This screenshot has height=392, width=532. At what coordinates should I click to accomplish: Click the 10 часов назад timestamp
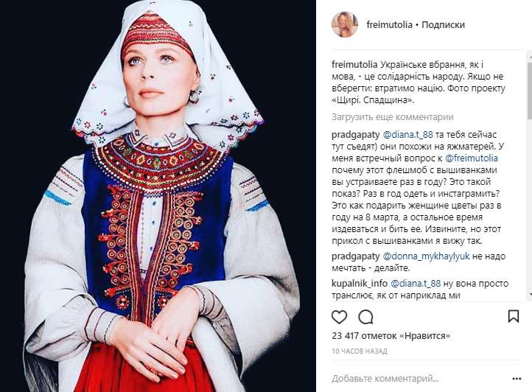click(360, 351)
